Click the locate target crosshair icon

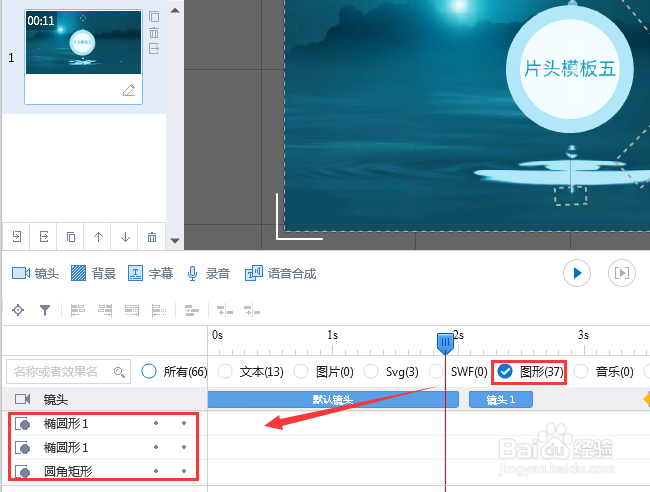(18, 310)
